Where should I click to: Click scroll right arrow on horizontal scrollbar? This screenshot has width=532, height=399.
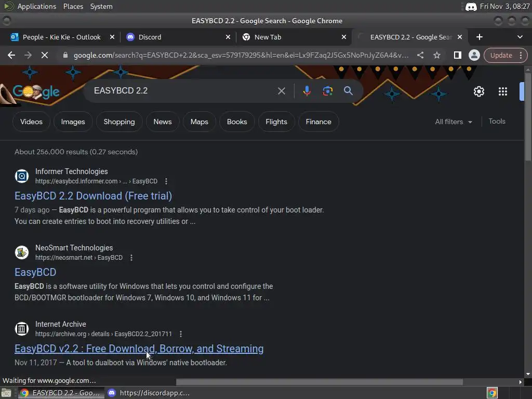point(521,382)
